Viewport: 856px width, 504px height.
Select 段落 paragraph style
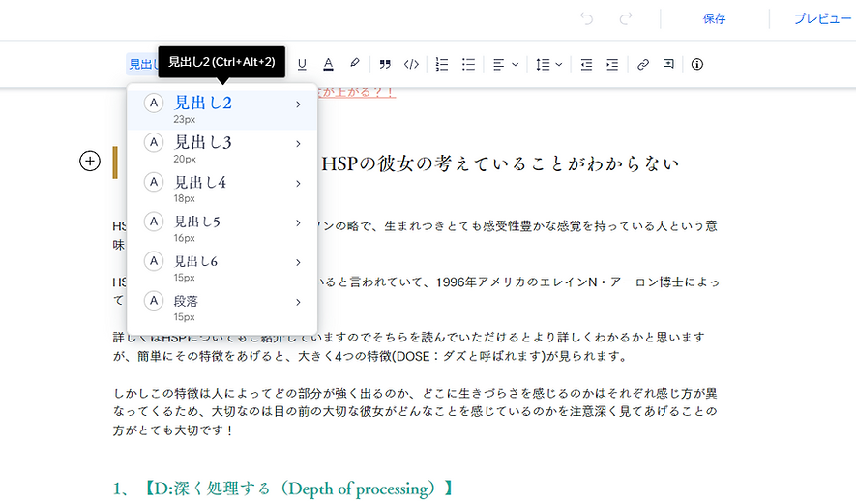point(222,308)
